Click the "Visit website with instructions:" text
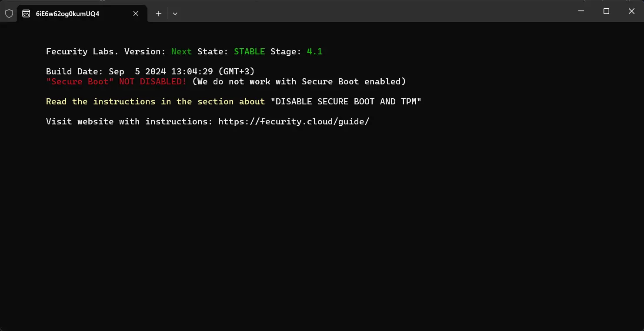644x331 pixels. click(129, 121)
